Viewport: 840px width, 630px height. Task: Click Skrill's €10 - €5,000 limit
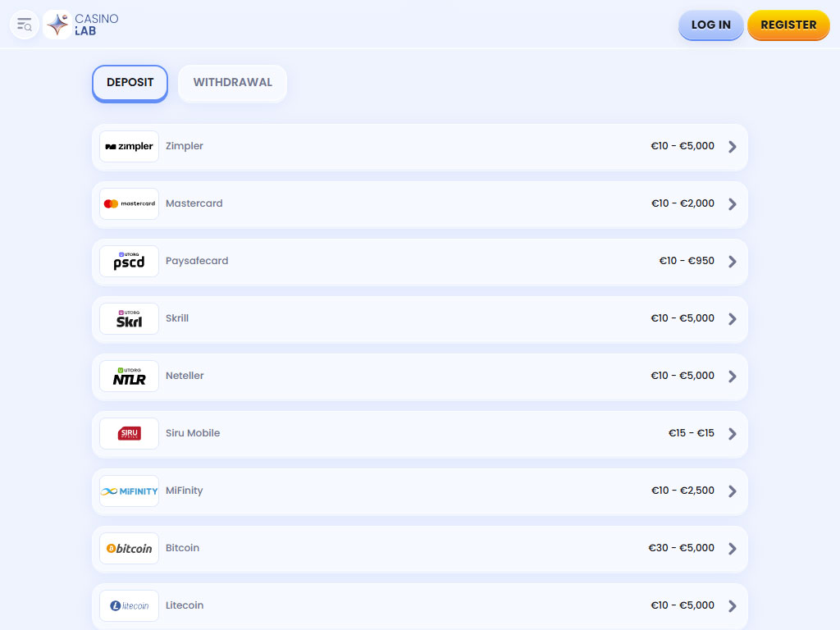682,318
